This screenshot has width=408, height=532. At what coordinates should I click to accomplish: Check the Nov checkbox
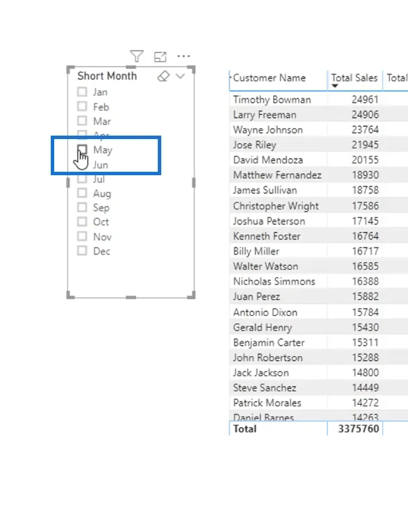point(82,236)
